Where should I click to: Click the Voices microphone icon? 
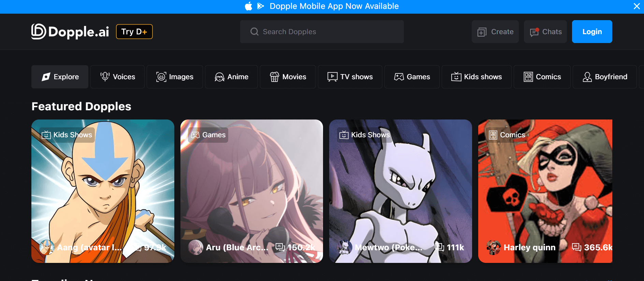pos(105,76)
